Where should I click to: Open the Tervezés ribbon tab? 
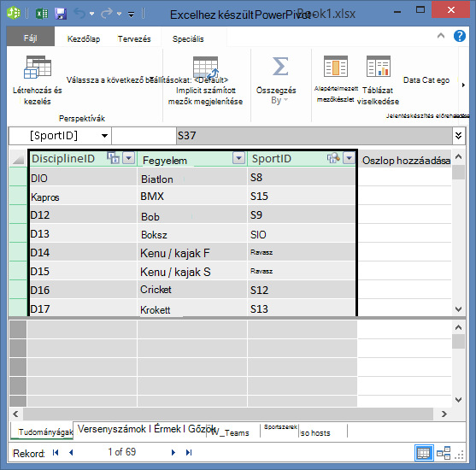tap(134, 38)
